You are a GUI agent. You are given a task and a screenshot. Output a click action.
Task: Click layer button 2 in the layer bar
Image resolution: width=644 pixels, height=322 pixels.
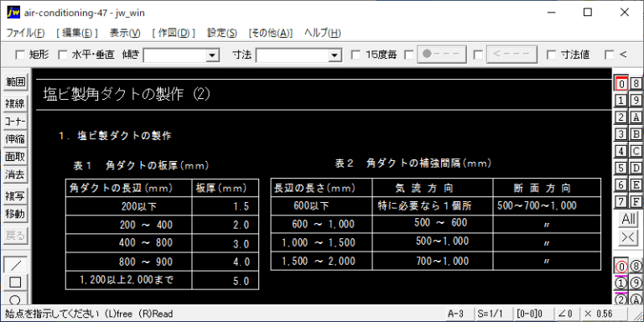[621, 117]
